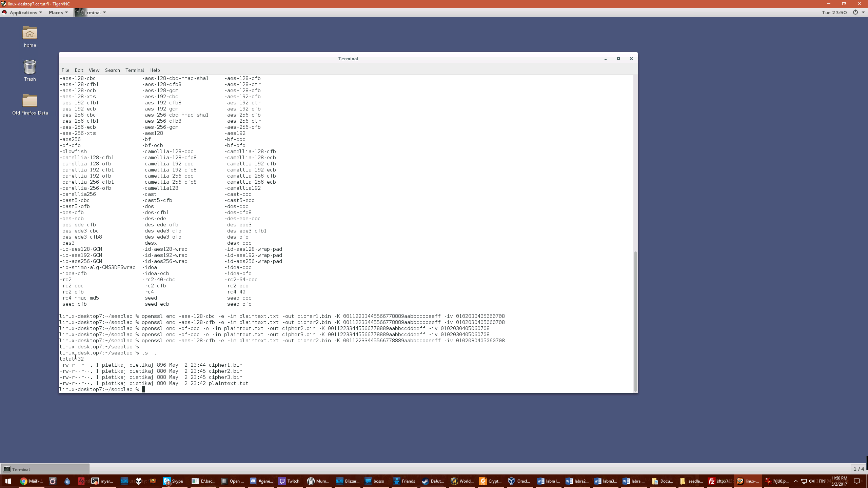This screenshot has height=488, width=868.
Task: Open the Search menu in Terminal
Action: 112,70
